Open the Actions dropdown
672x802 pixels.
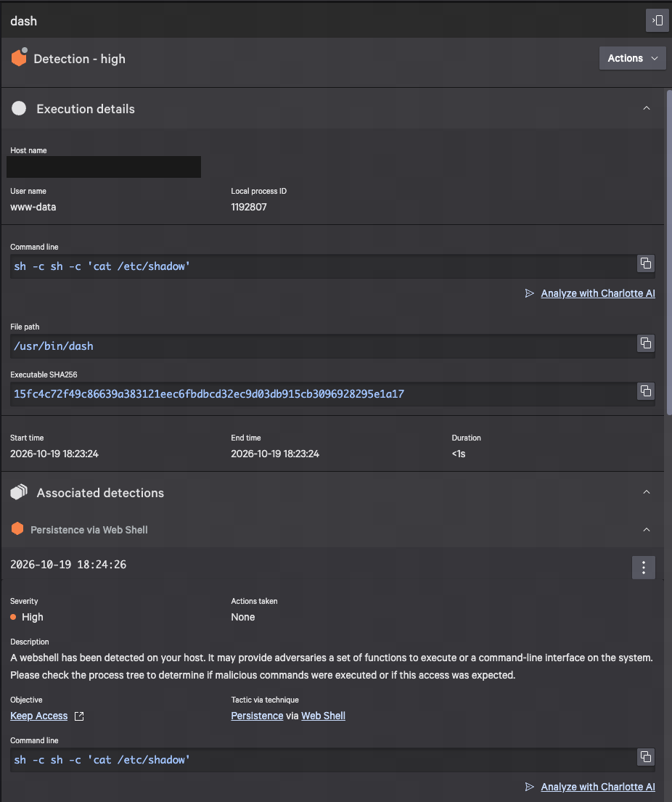pos(632,58)
